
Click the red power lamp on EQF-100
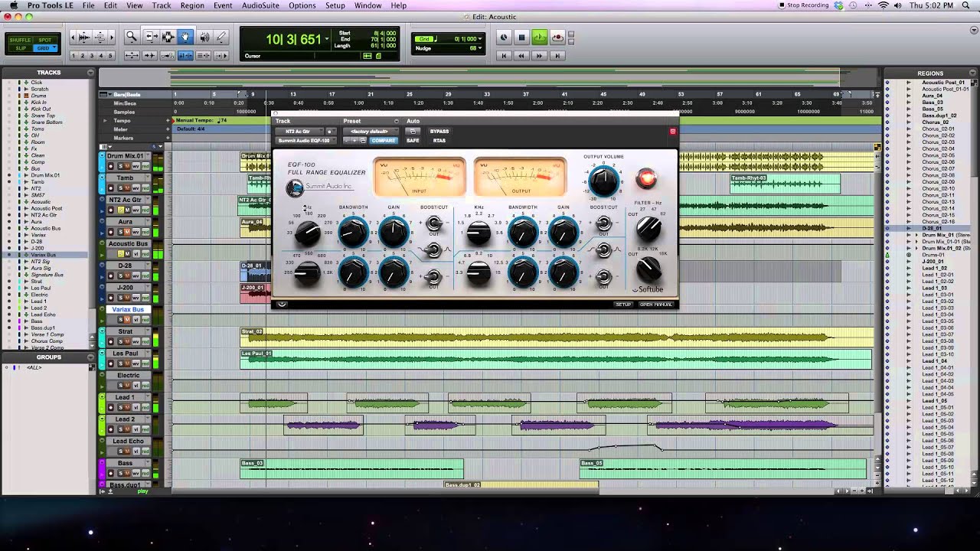click(646, 179)
